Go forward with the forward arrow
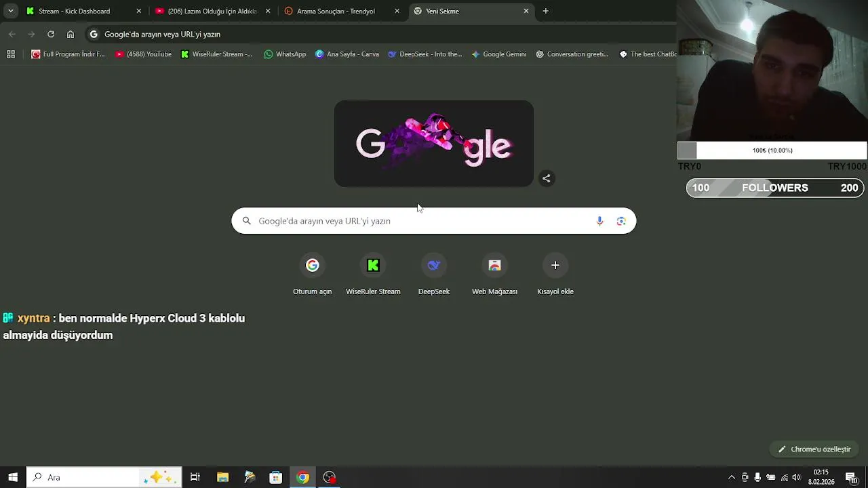This screenshot has height=488, width=868. coord(31,34)
